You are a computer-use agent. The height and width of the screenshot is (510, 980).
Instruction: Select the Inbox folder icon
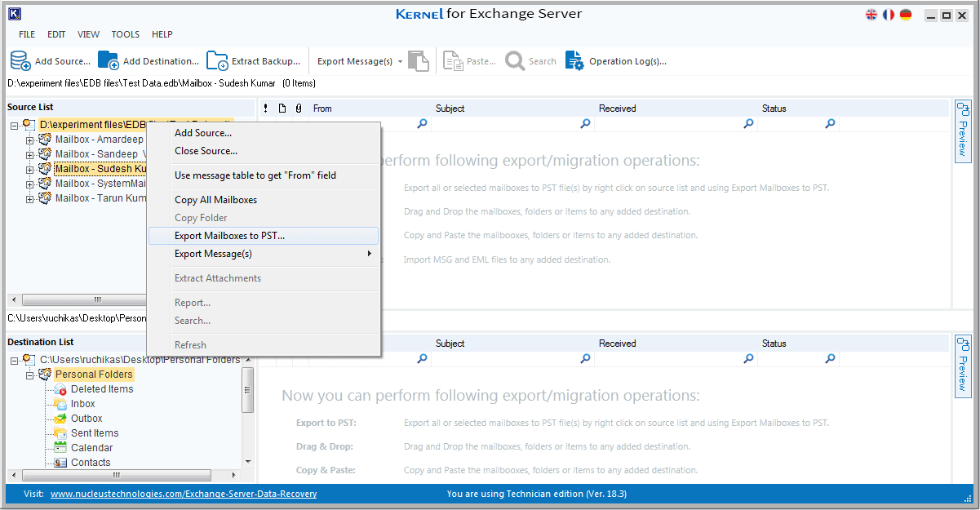tap(60, 404)
